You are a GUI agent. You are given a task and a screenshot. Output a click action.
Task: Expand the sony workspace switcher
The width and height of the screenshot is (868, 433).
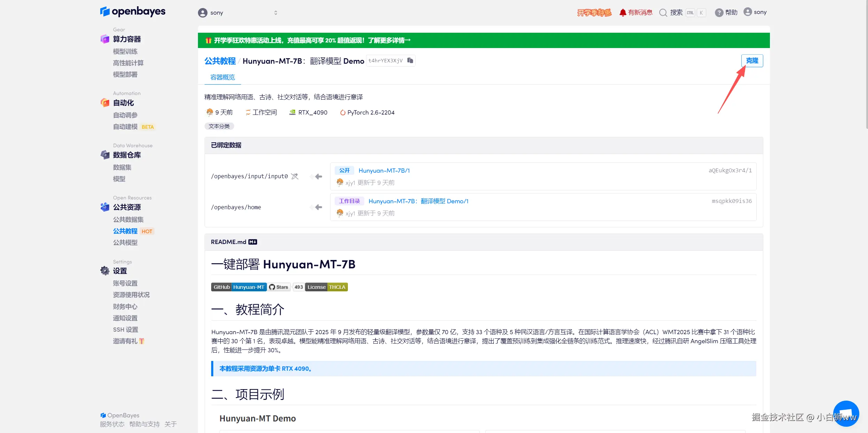(x=276, y=13)
